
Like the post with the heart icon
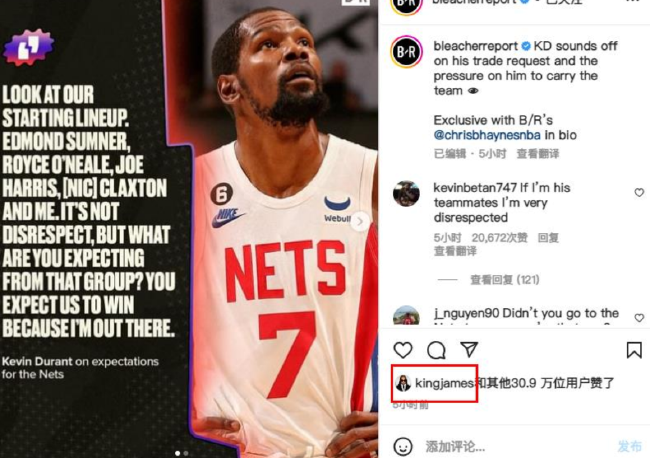pos(403,350)
